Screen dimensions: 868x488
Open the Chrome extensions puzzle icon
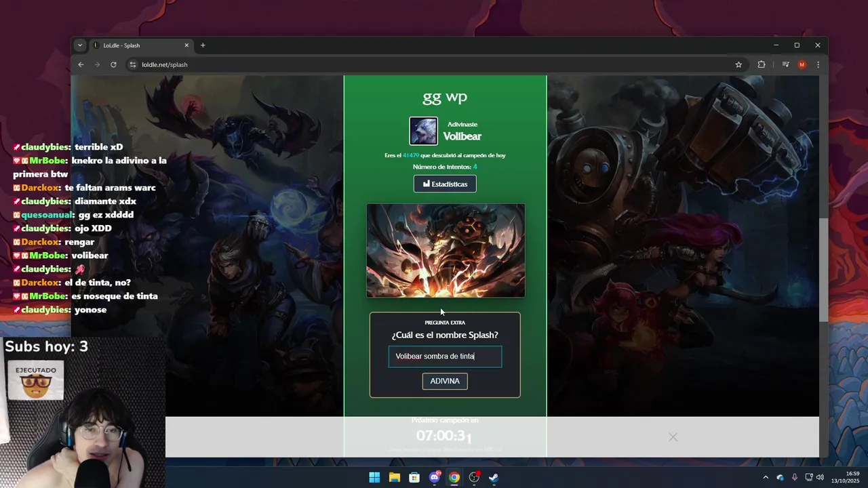762,64
